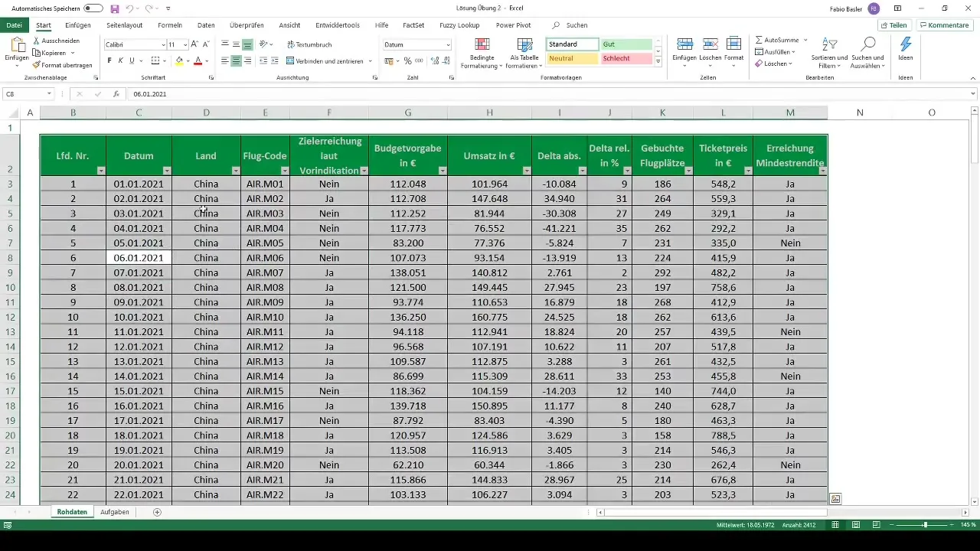
Task: Open filter dropdown for Delta abs. column
Action: 582,171
